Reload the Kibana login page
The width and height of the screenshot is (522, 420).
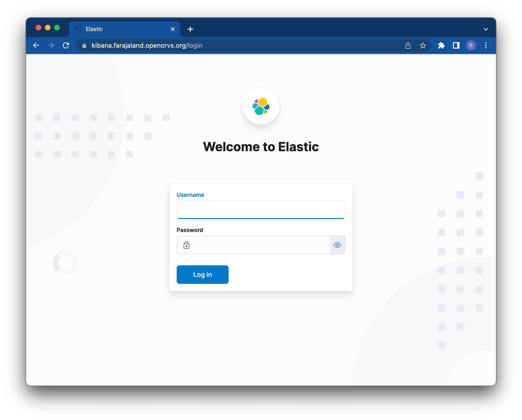[x=66, y=46]
